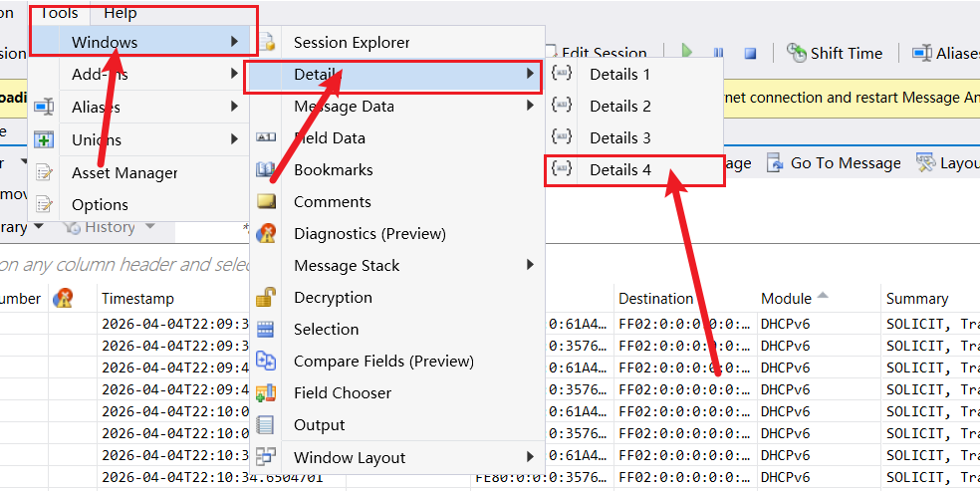Open Asset Manager from Tools menu
This screenshot has width=980, height=491.
(x=124, y=173)
